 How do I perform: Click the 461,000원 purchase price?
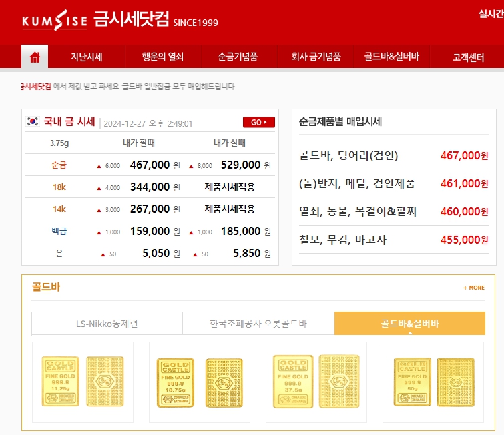click(464, 183)
